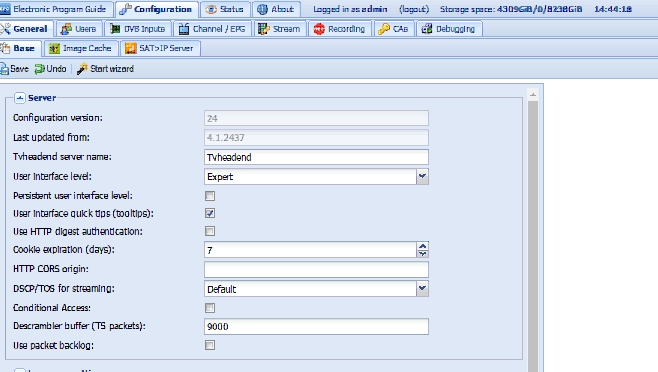Switch to the Status tab
Image resolution: width=658 pixels, height=372 pixels.
(x=225, y=9)
